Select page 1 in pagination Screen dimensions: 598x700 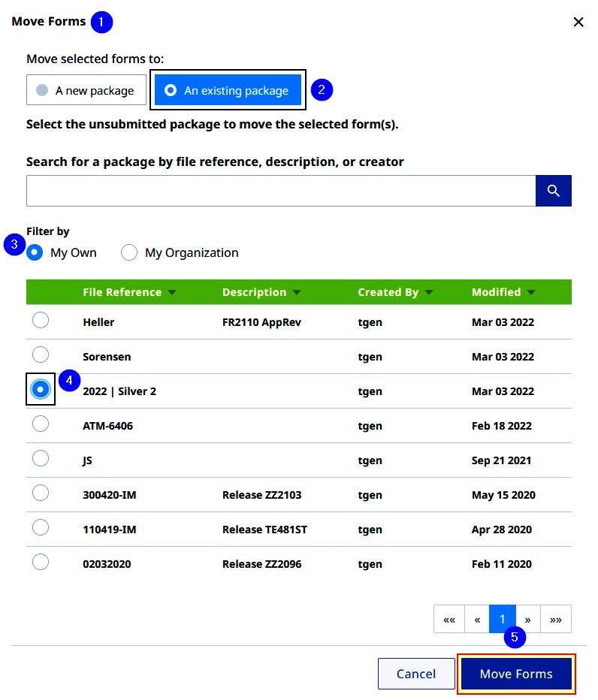[503, 619]
